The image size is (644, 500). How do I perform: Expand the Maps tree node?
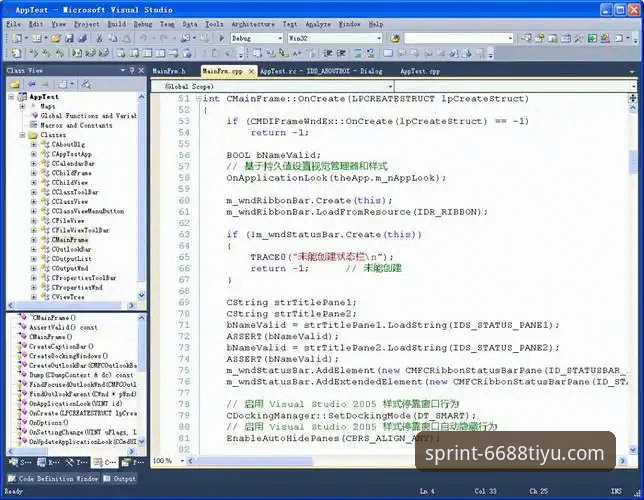click(x=21, y=106)
